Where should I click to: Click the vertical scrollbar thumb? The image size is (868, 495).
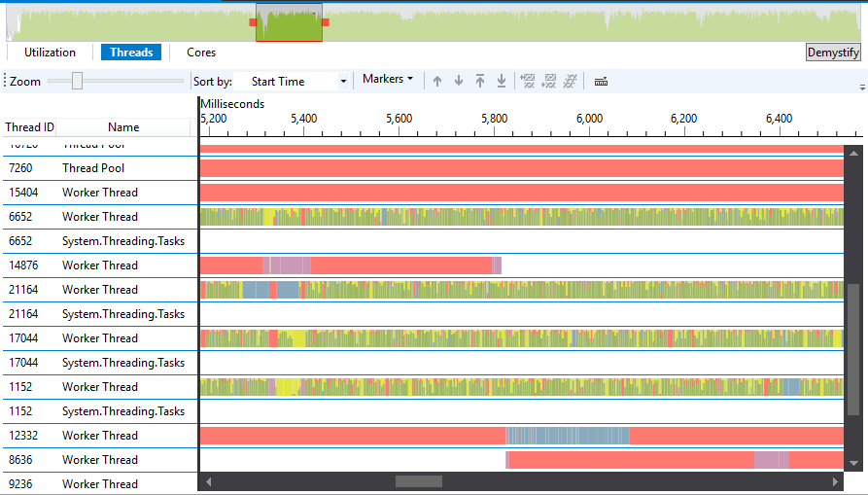click(853, 349)
